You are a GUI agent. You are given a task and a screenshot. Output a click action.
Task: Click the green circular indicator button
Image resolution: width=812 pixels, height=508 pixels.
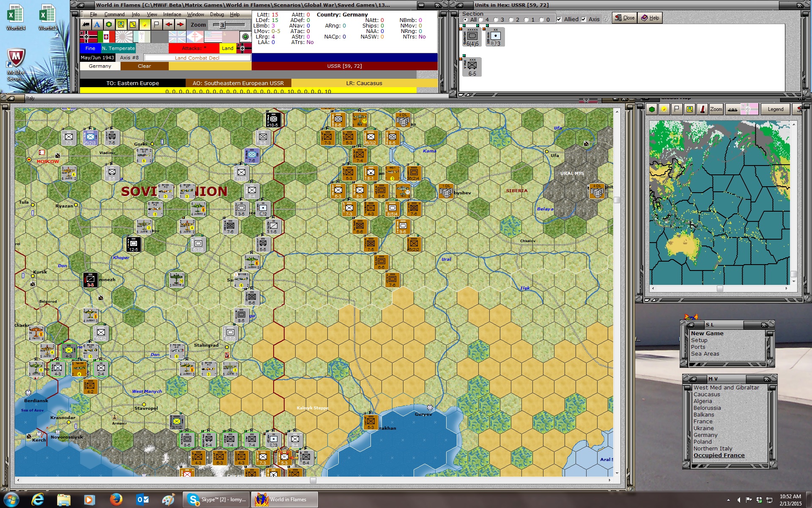(x=245, y=37)
